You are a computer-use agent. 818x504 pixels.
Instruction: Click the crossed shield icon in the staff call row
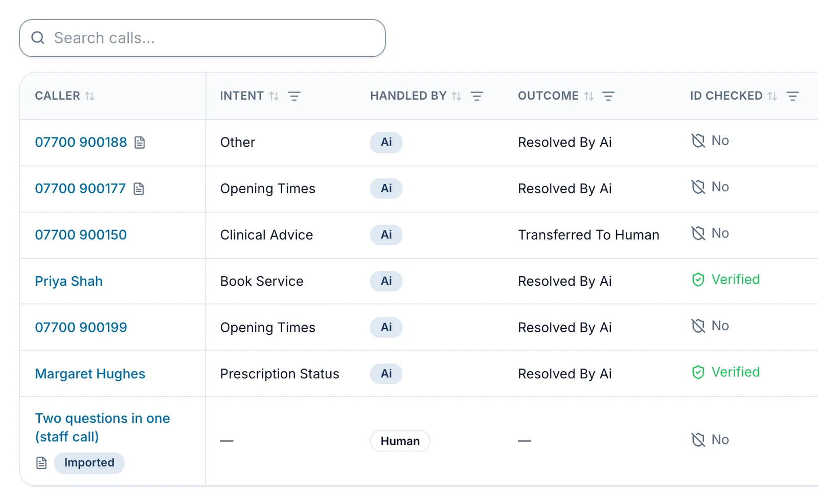698,440
